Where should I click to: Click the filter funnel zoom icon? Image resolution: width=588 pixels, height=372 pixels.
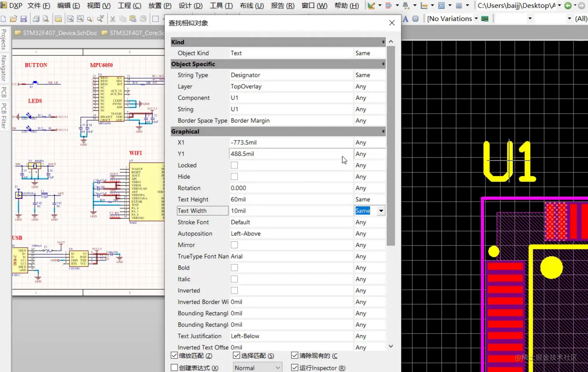point(100,19)
